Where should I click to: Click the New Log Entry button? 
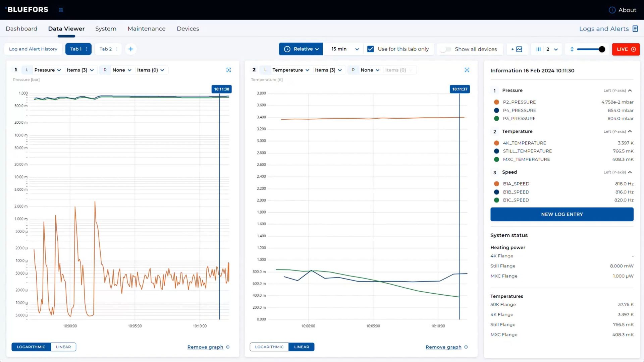[x=562, y=214]
